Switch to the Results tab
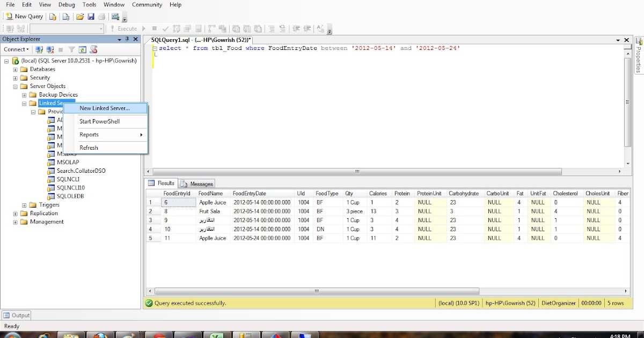The image size is (644, 338). click(x=162, y=183)
